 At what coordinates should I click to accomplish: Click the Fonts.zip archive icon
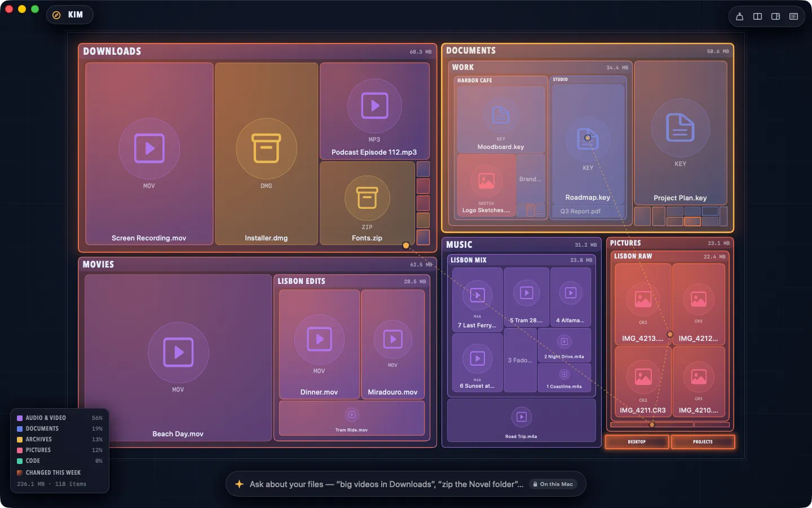367,198
